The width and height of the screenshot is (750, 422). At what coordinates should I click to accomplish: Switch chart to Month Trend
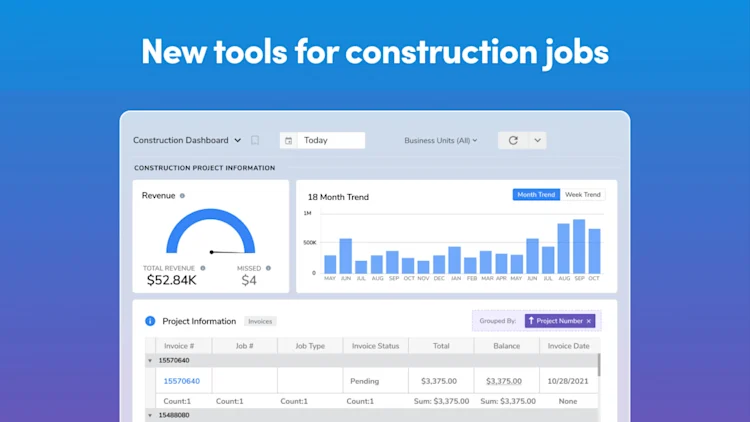pyautogui.click(x=536, y=195)
